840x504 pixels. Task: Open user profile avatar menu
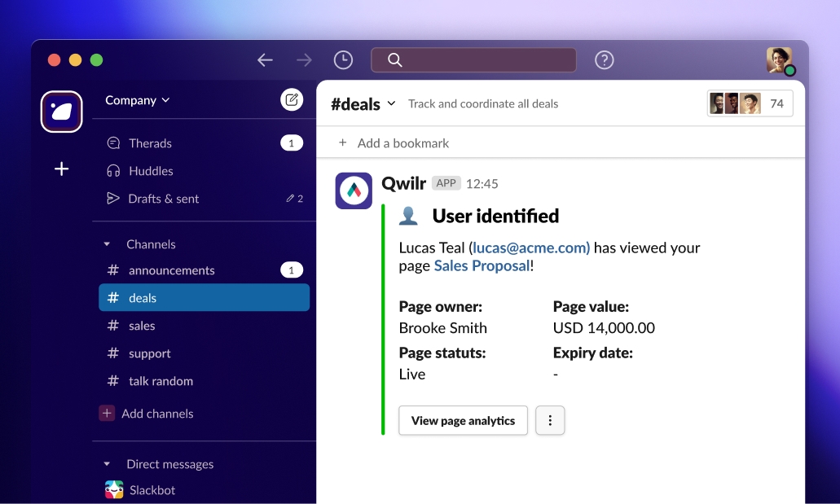780,60
